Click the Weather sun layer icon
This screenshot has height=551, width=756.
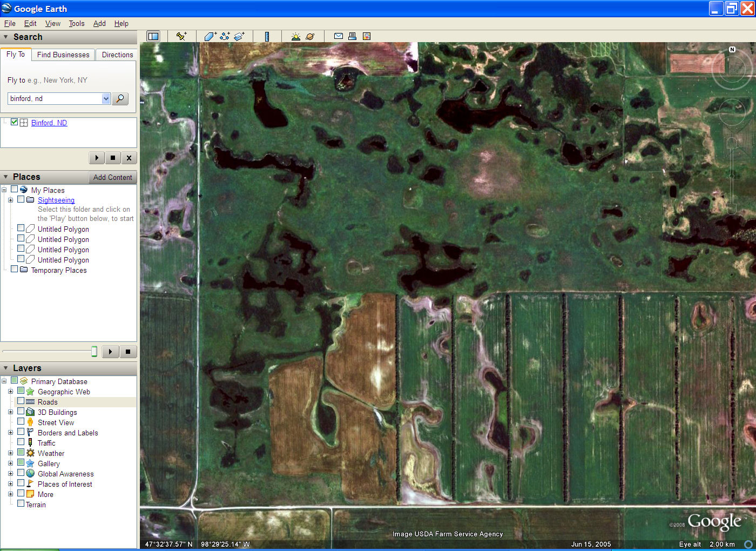point(30,453)
